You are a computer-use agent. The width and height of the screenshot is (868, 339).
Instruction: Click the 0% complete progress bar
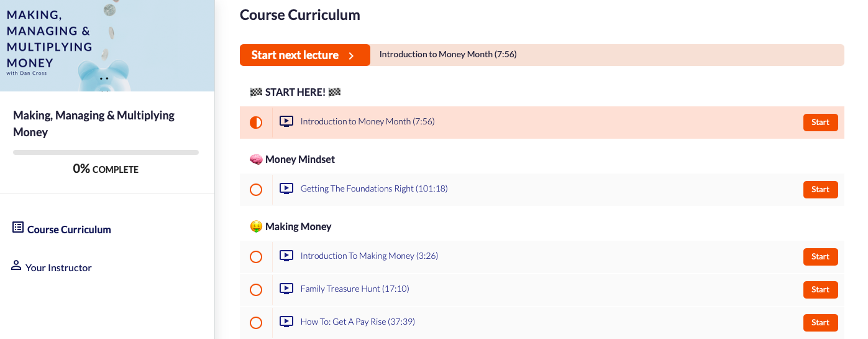tap(106, 152)
